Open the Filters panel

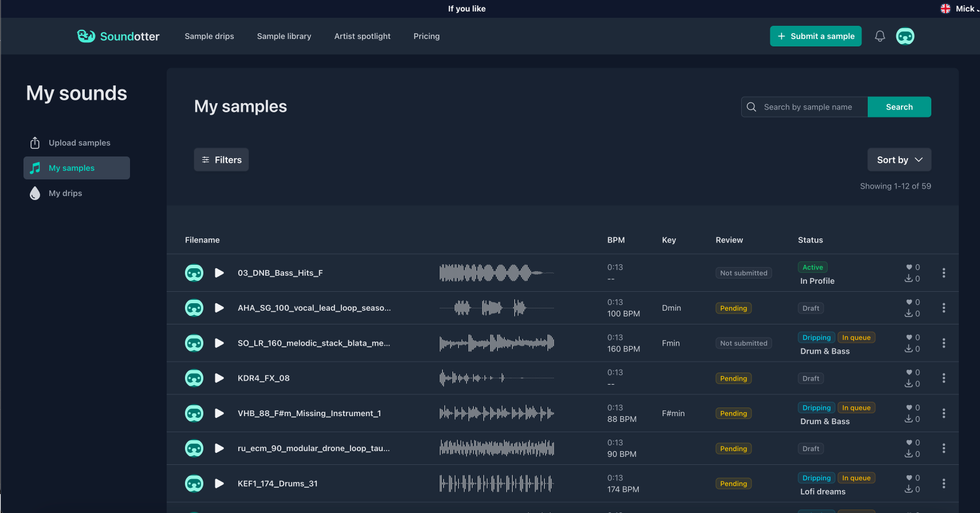point(221,160)
